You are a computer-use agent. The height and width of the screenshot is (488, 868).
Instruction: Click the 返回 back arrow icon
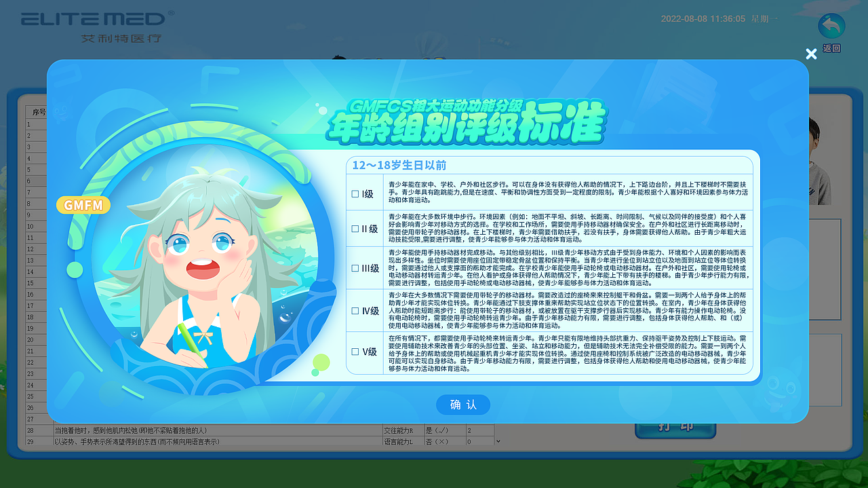(830, 26)
